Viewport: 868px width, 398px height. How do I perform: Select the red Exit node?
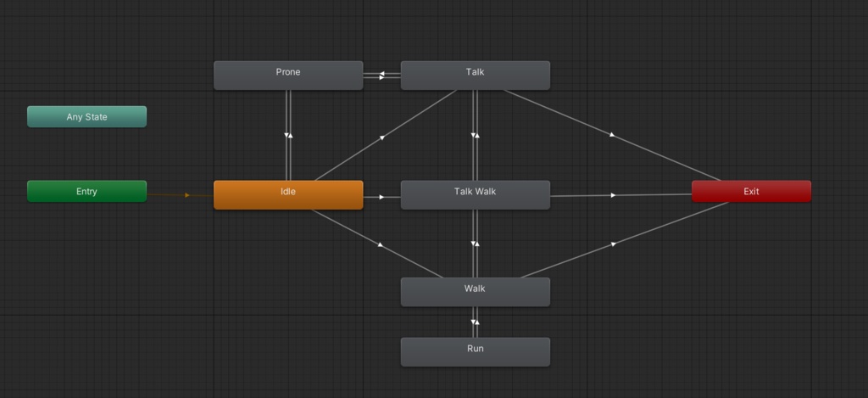(751, 191)
